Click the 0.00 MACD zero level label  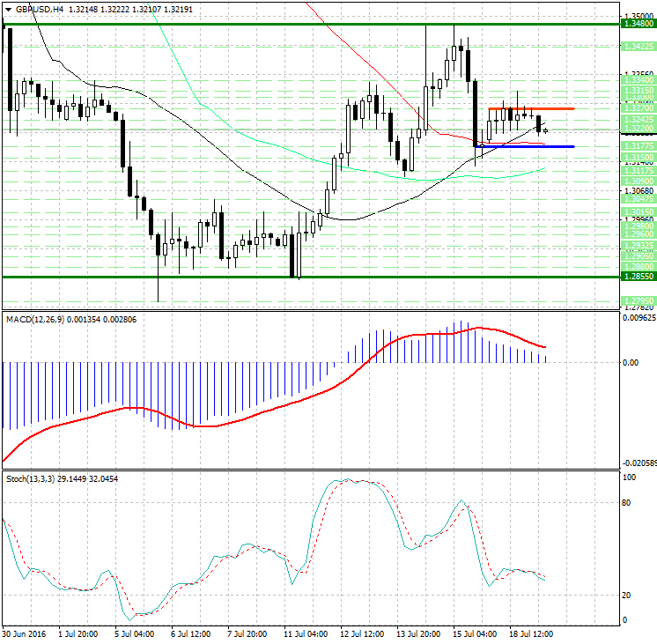(x=631, y=363)
